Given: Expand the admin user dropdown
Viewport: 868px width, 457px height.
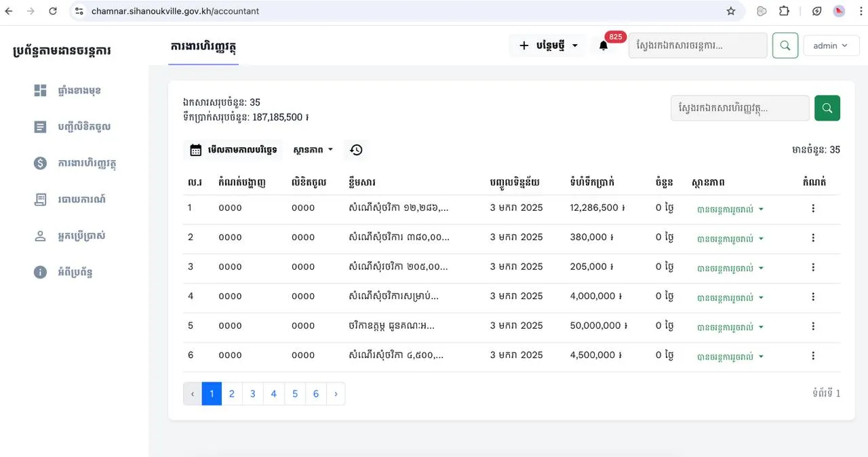Looking at the screenshot, I should tap(831, 45).
